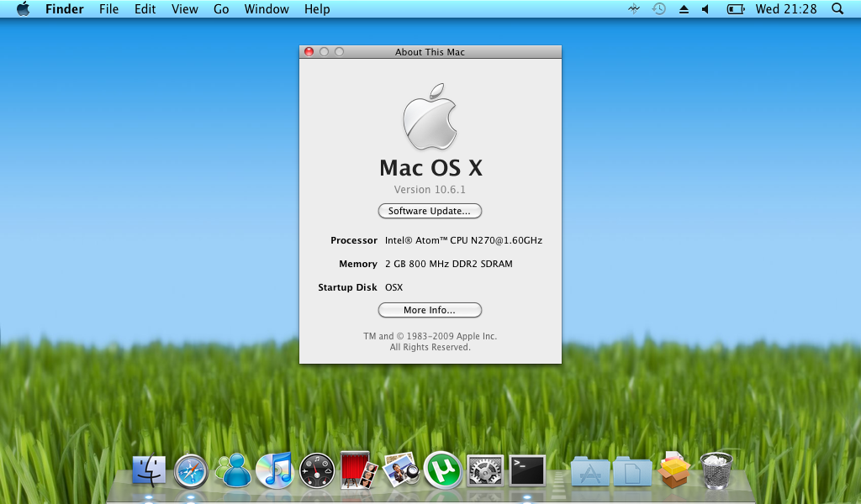Click the eject icon in menu bar

tap(684, 9)
